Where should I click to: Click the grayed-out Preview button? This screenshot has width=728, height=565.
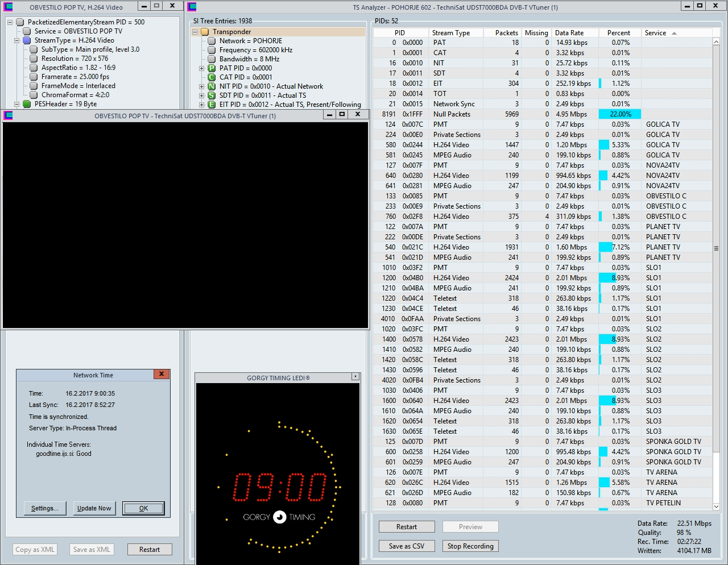point(470,527)
